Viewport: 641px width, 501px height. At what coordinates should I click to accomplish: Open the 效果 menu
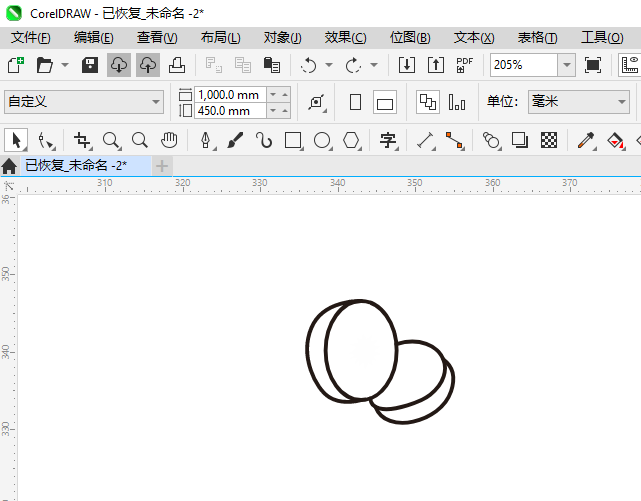coord(345,37)
